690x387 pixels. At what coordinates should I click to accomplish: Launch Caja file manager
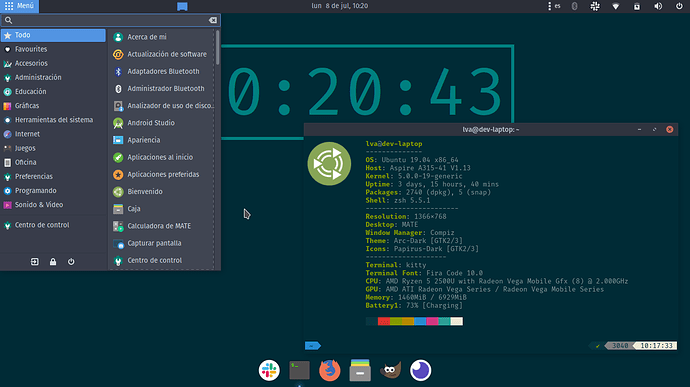(162, 209)
